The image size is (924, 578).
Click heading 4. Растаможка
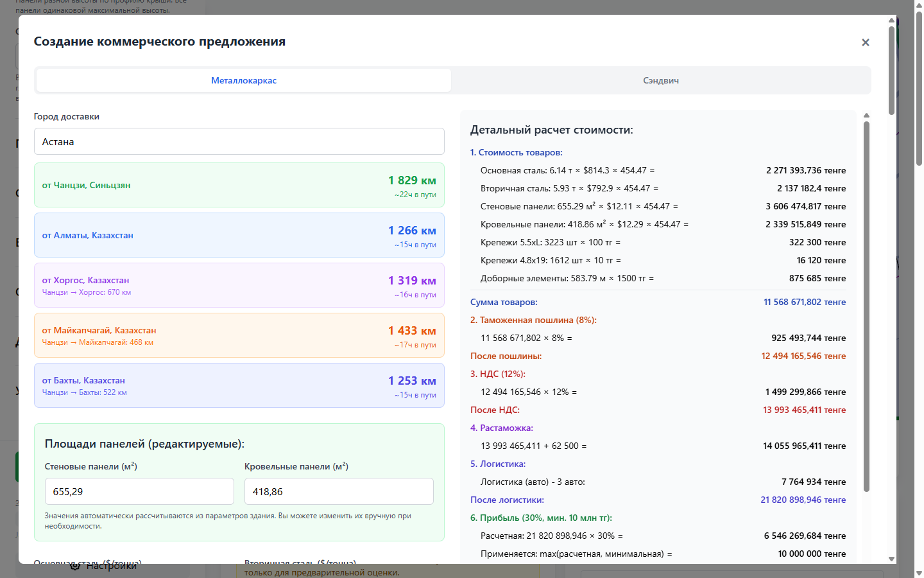[x=501, y=428]
